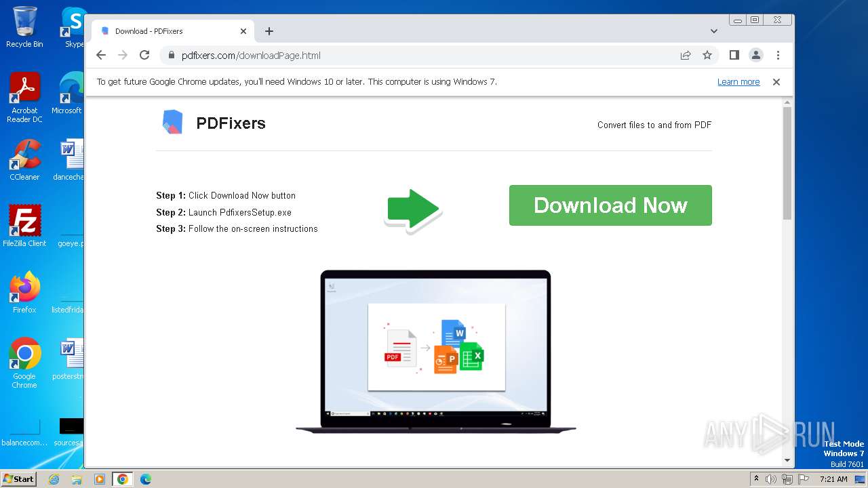868x488 pixels.
Task: Click the vertical scrollbar thumb
Action: [787, 163]
